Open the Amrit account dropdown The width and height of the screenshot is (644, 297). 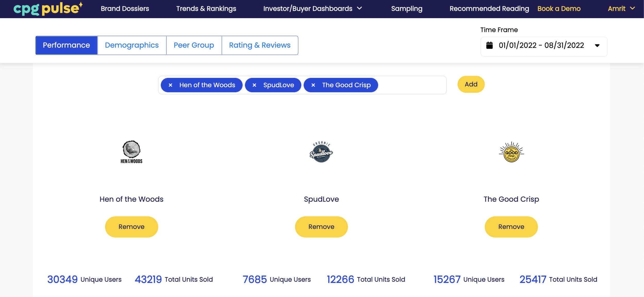621,9
